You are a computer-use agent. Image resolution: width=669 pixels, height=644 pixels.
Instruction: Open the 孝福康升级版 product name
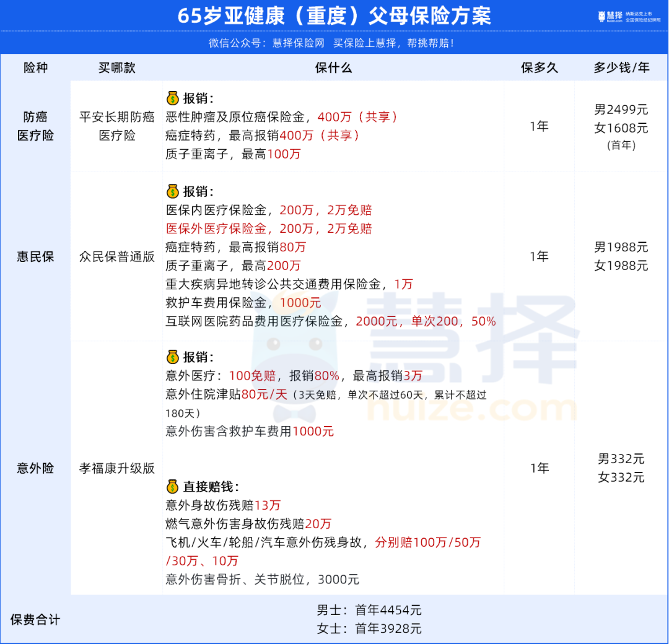pos(117,468)
